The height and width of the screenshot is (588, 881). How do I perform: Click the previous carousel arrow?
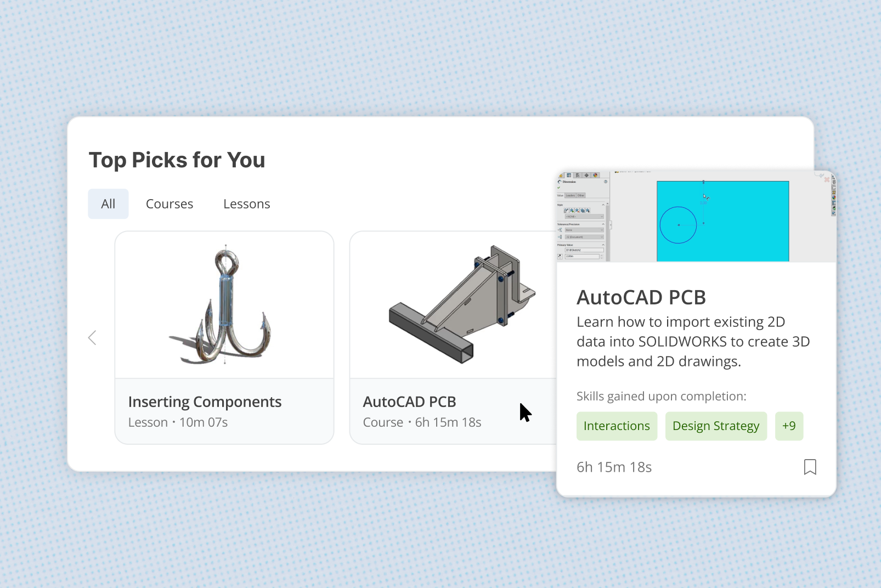pyautogui.click(x=92, y=338)
